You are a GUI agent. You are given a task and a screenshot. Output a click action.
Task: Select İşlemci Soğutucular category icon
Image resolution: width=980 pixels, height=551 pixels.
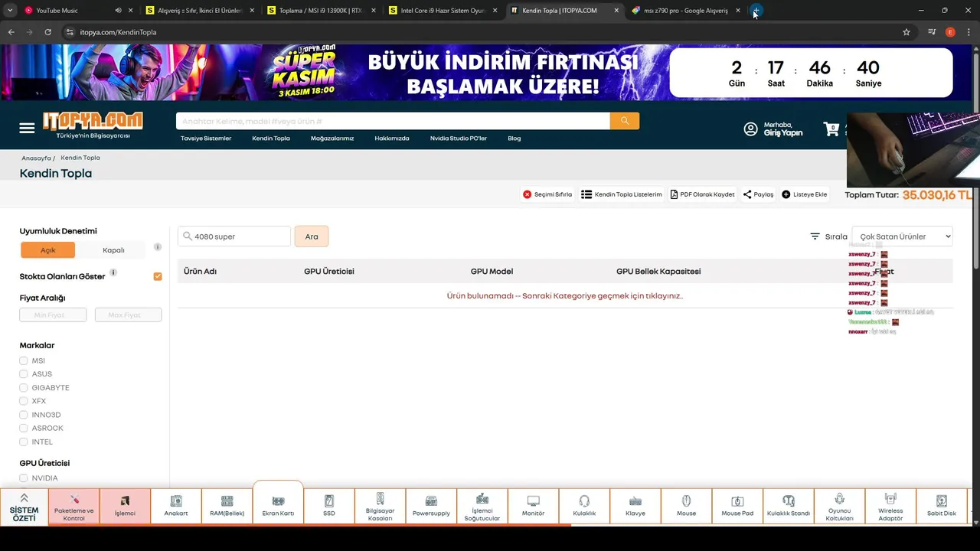[x=482, y=507]
